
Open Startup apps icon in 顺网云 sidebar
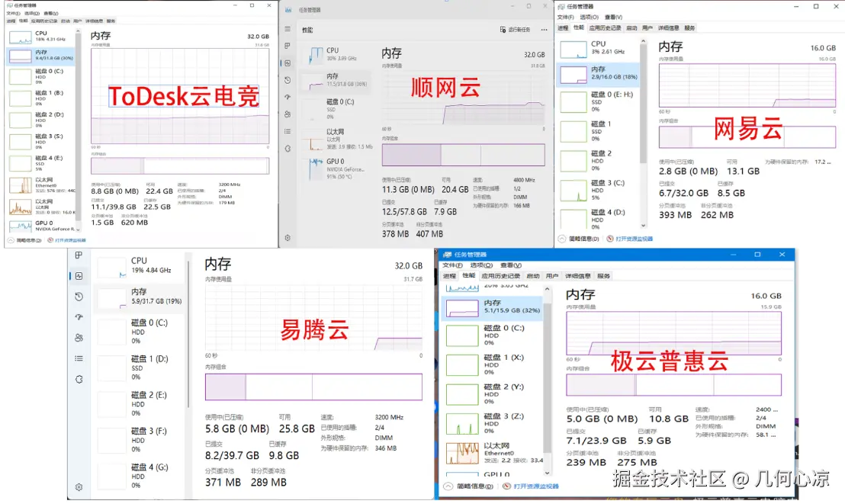point(288,97)
